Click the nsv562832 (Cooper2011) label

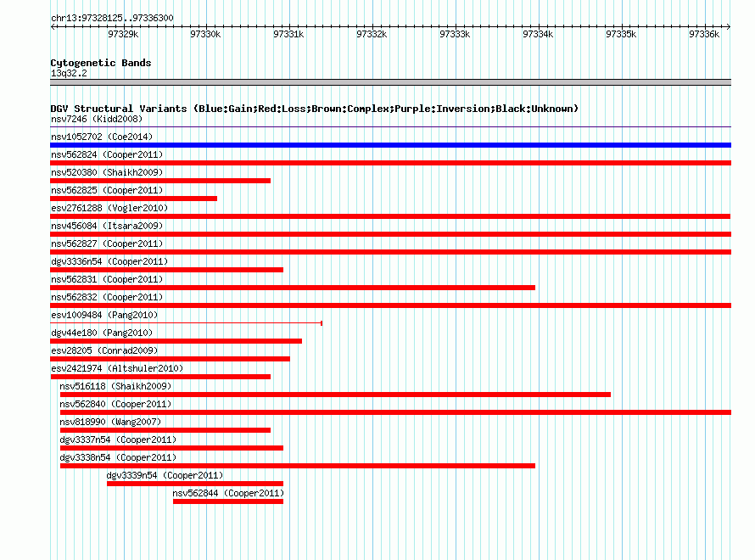click(x=107, y=297)
